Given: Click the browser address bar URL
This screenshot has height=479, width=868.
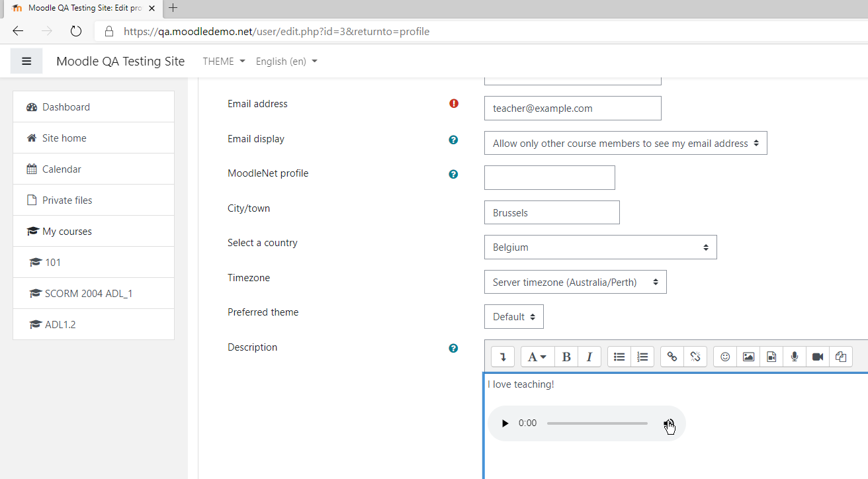Looking at the screenshot, I should [x=277, y=31].
